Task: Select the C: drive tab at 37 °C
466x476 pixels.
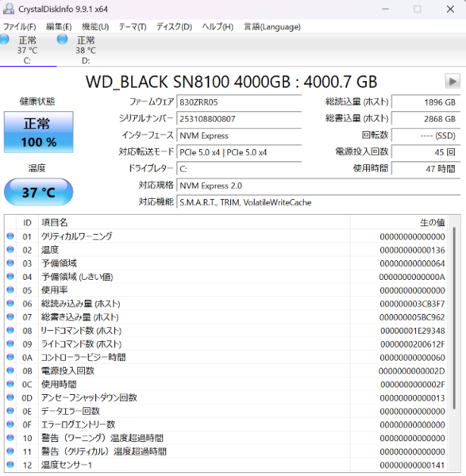Action: click(27, 49)
